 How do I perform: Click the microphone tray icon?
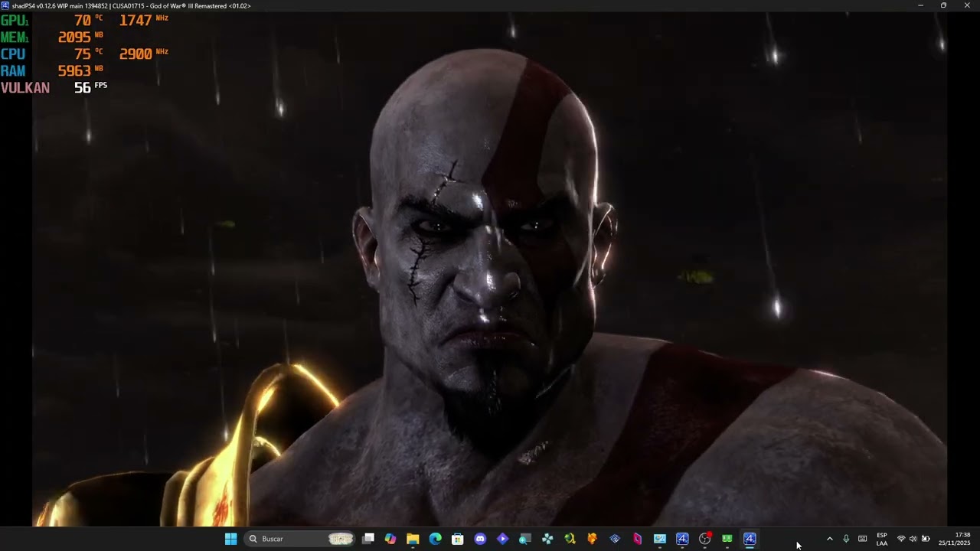pos(846,539)
